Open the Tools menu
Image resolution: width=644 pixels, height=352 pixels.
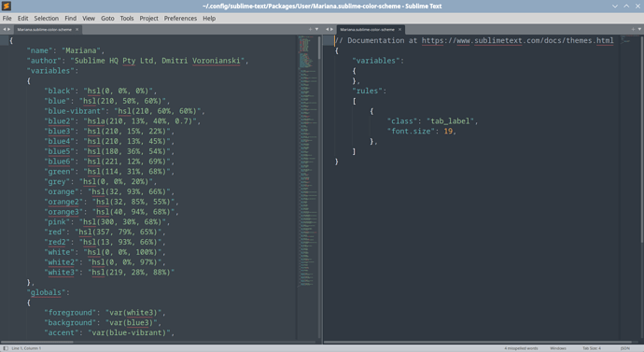coord(127,18)
